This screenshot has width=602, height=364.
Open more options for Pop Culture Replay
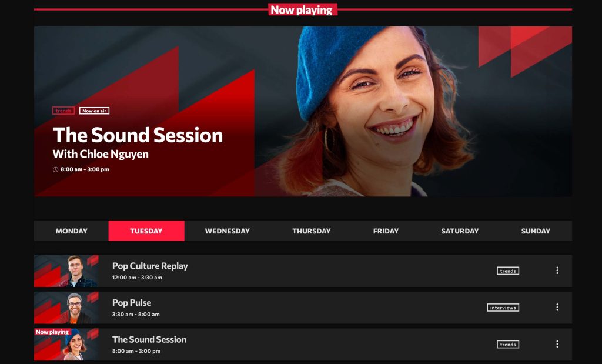[557, 271]
